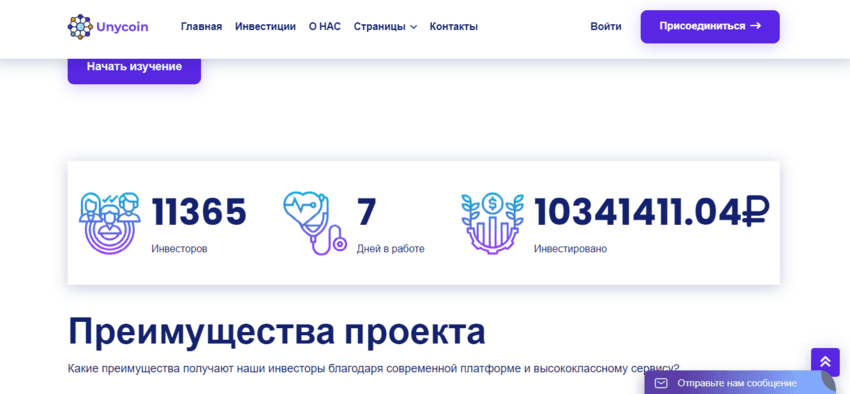
Task: Click the scroll-to-top double chevron button
Action: (825, 362)
